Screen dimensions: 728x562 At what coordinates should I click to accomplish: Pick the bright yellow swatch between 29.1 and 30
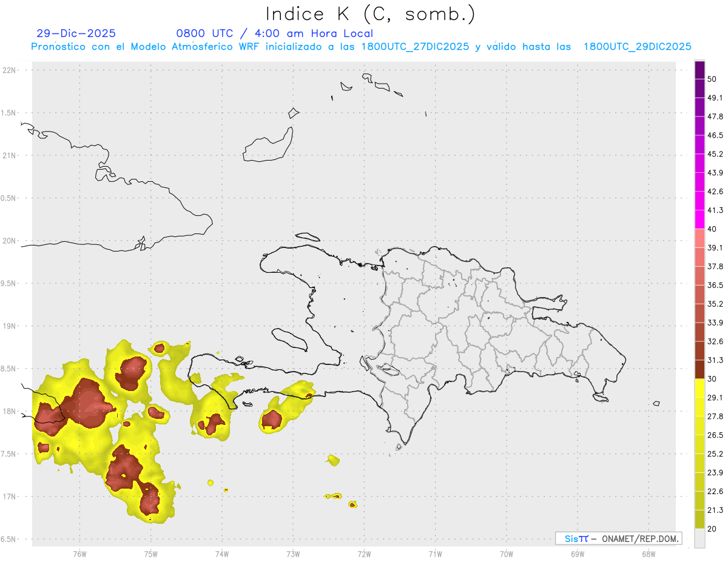(x=699, y=388)
